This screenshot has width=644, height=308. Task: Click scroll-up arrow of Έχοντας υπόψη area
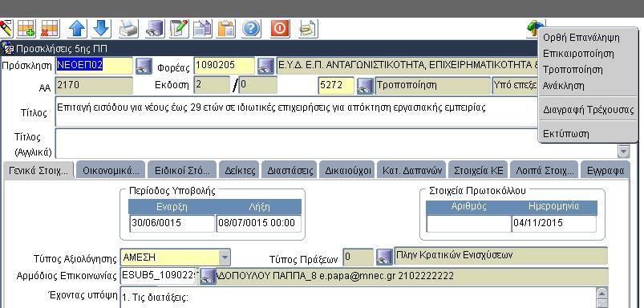point(601,294)
